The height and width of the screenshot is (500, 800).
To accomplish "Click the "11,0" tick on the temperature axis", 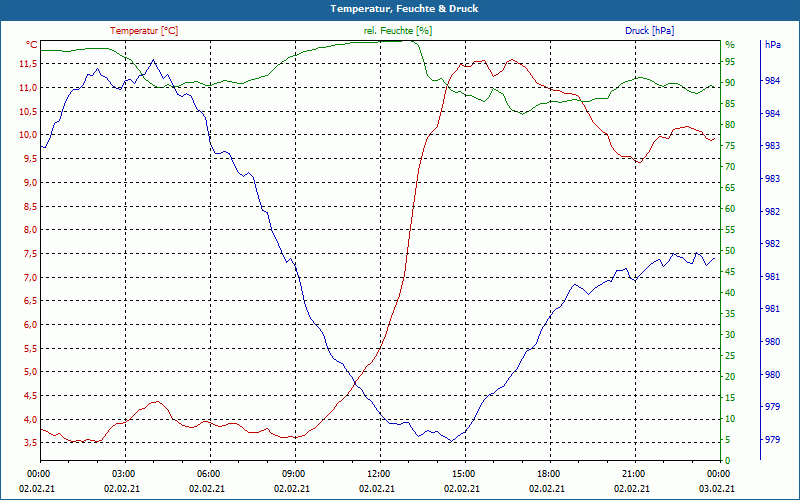I will pos(28,88).
